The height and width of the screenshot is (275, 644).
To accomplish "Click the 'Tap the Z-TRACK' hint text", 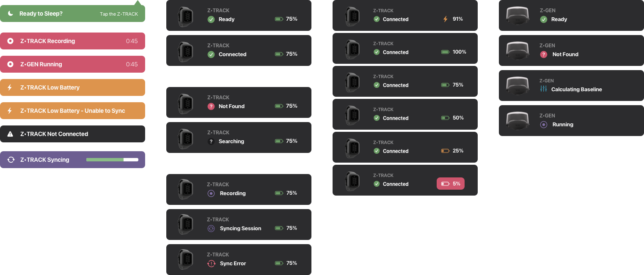I will click(119, 14).
